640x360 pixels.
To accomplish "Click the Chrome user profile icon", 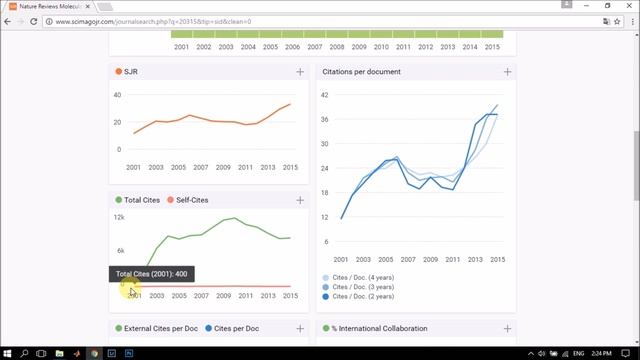I will pyautogui.click(x=567, y=4).
